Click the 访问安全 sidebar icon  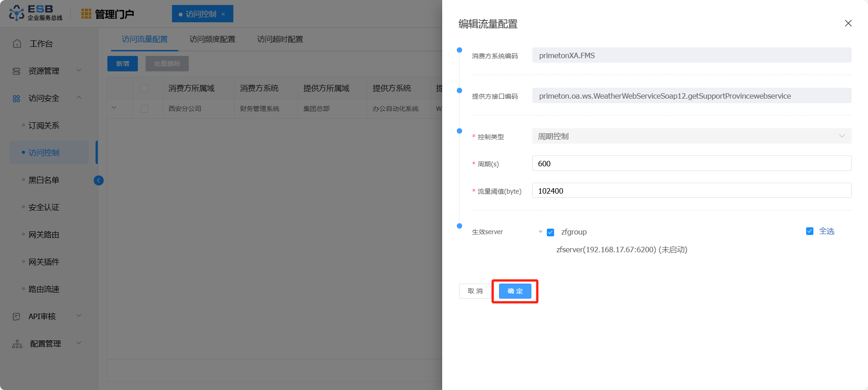pyautogui.click(x=16, y=99)
